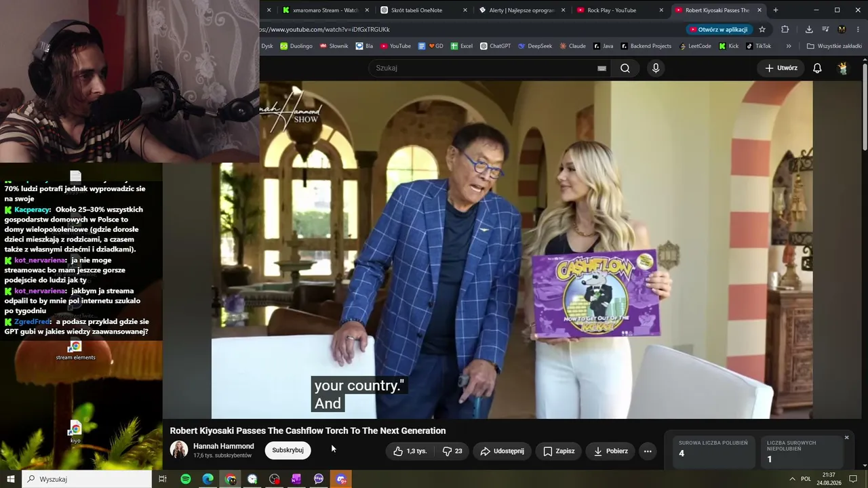Image resolution: width=868 pixels, height=488 pixels.
Task: Open the Claude bookmark
Action: (x=572, y=46)
